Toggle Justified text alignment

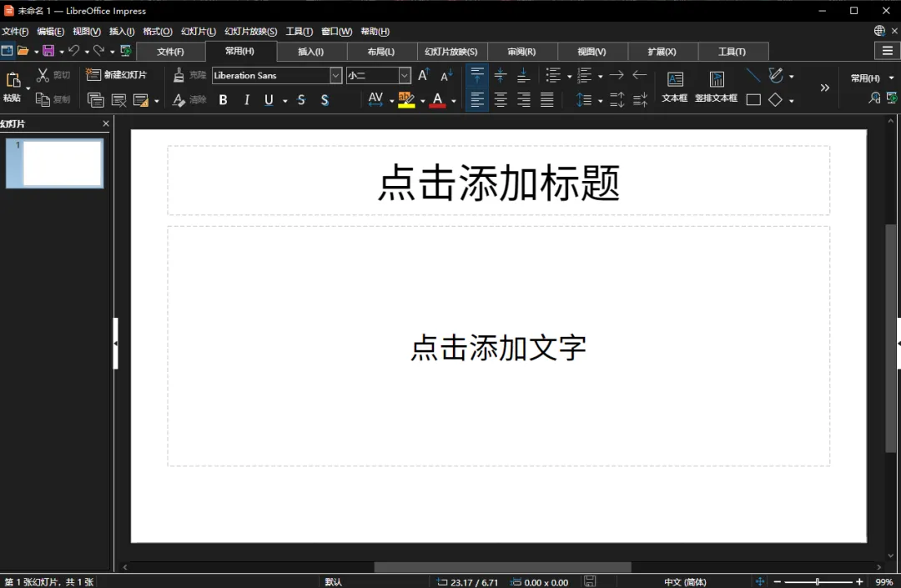pyautogui.click(x=547, y=100)
